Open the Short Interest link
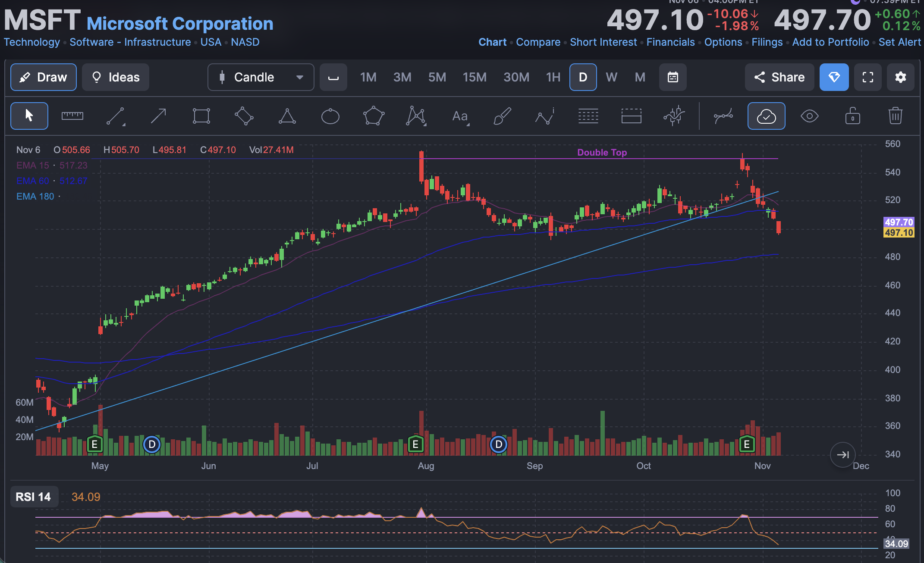924x563 pixels. pyautogui.click(x=603, y=42)
